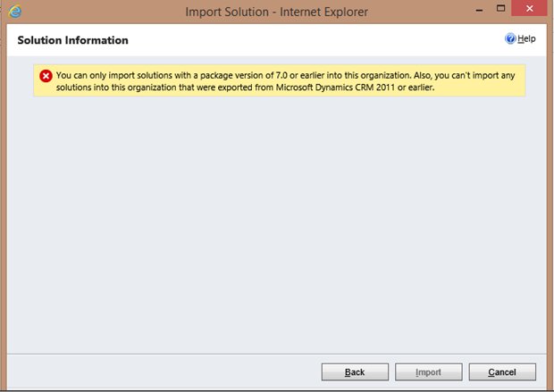The image size is (554, 392).
Task: Open the Help link
Action: [x=526, y=39]
